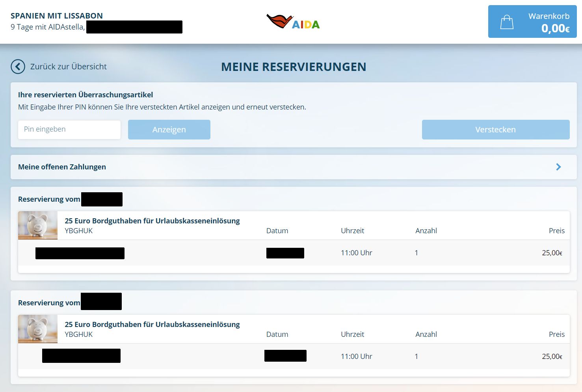Click the circled back arrow icon
582x392 pixels.
coord(18,67)
